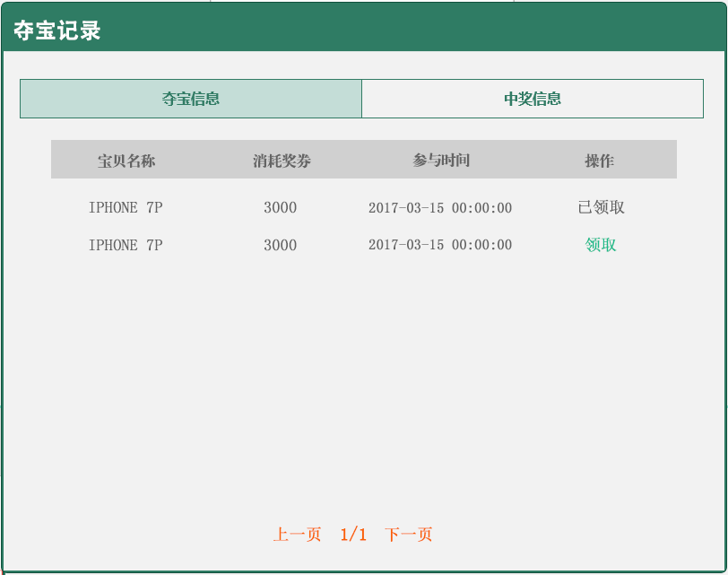Click the blank area below the records list
The height and width of the screenshot is (575, 728).
pos(363,386)
